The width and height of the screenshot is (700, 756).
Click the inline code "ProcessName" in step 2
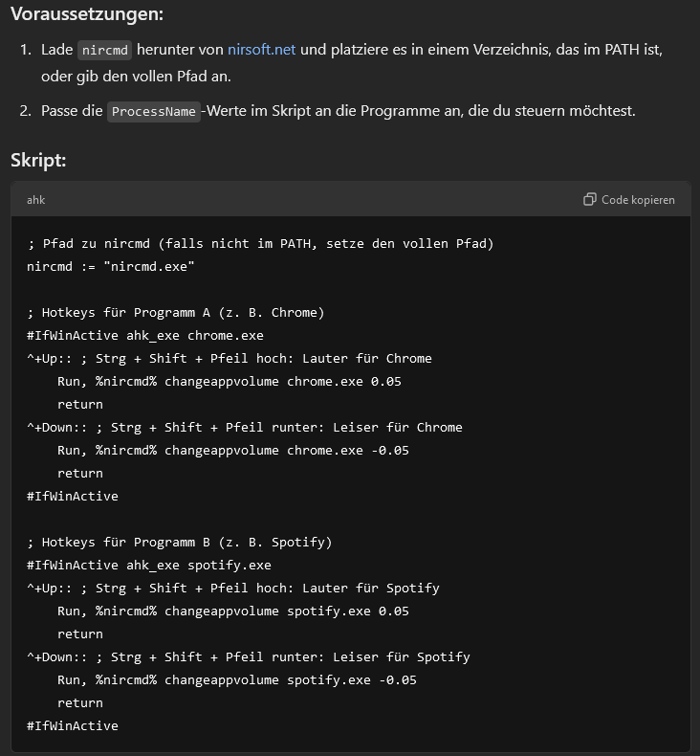tap(153, 111)
